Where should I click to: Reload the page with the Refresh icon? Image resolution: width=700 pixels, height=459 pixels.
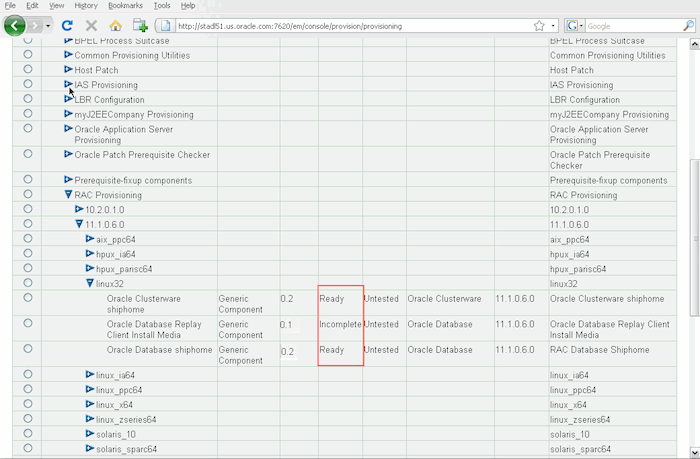tap(67, 26)
